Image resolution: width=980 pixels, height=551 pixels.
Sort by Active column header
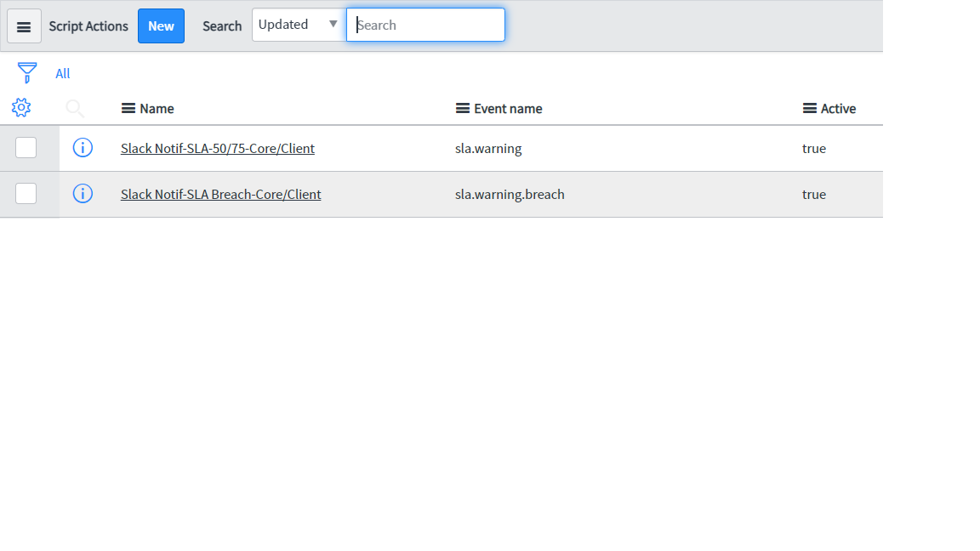[838, 109]
